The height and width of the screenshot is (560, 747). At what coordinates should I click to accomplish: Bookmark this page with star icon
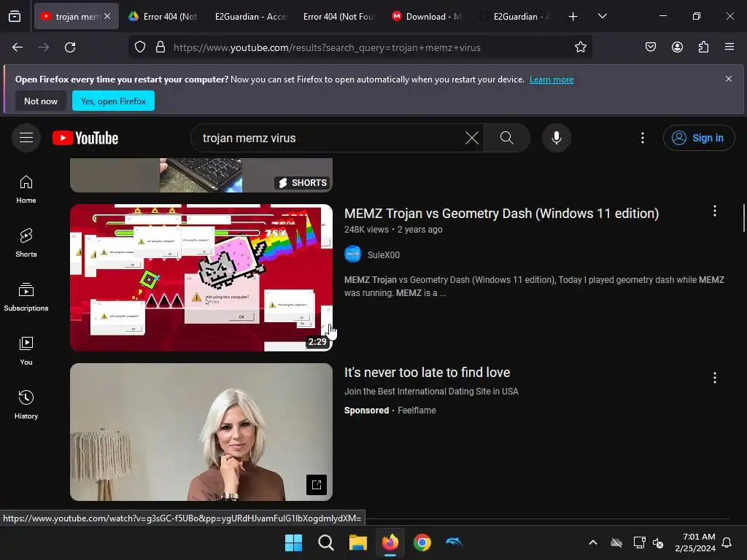[x=580, y=47]
